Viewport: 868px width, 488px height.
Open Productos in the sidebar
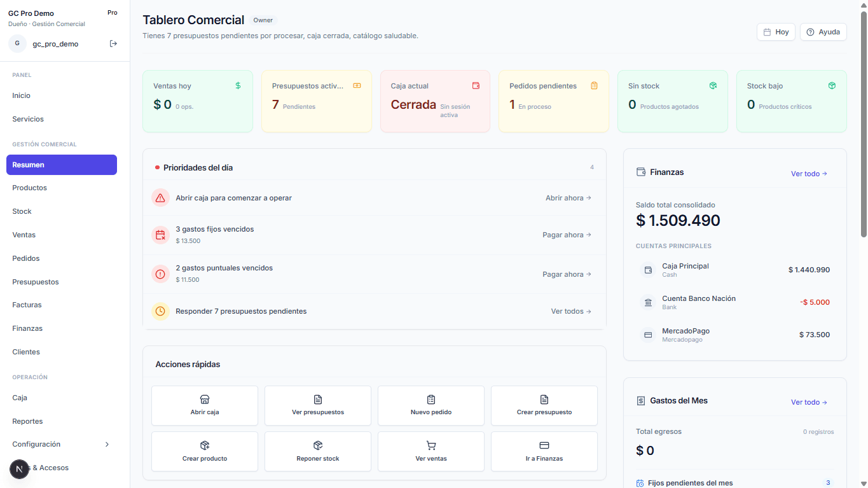pyautogui.click(x=30, y=188)
